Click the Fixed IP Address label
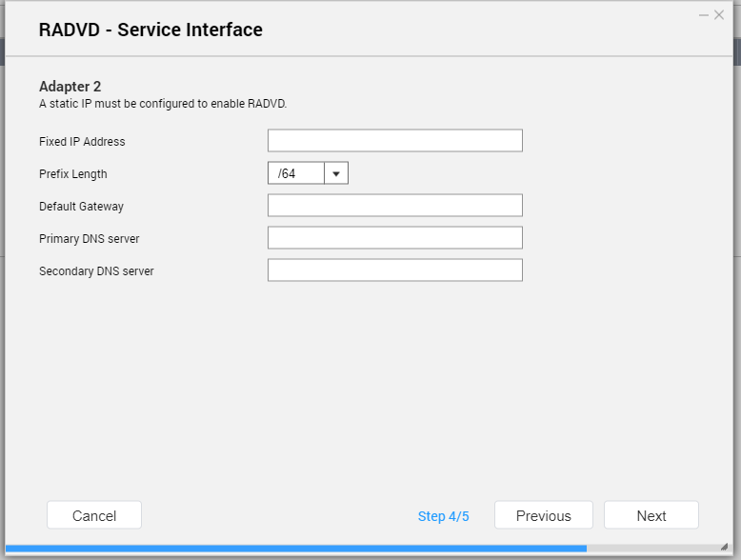This screenshot has width=741, height=560. [x=82, y=141]
